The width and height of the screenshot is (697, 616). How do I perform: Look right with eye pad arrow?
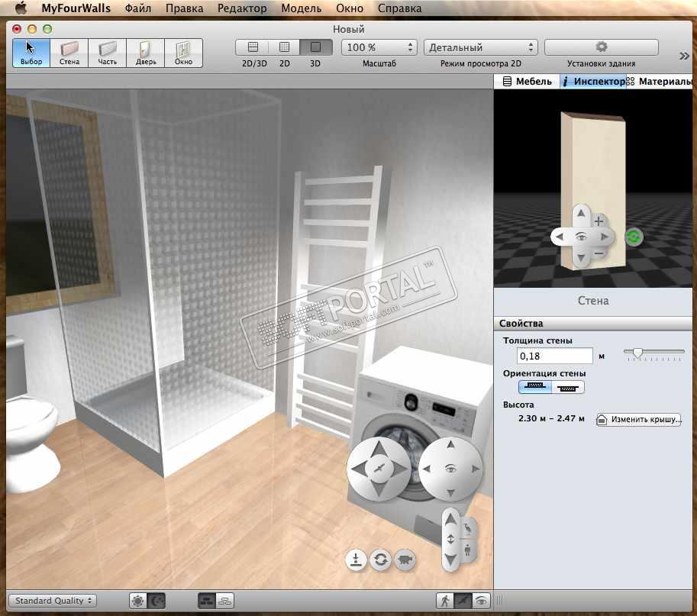[475, 469]
